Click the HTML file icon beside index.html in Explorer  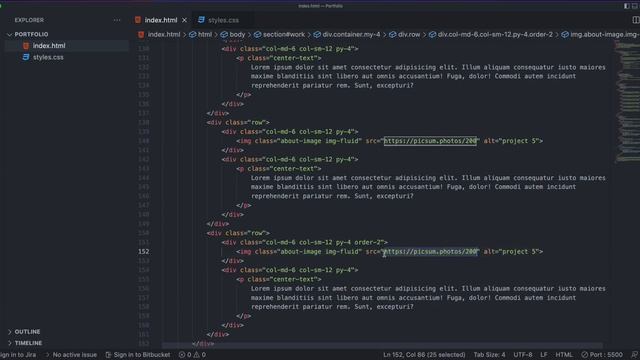click(x=26, y=46)
